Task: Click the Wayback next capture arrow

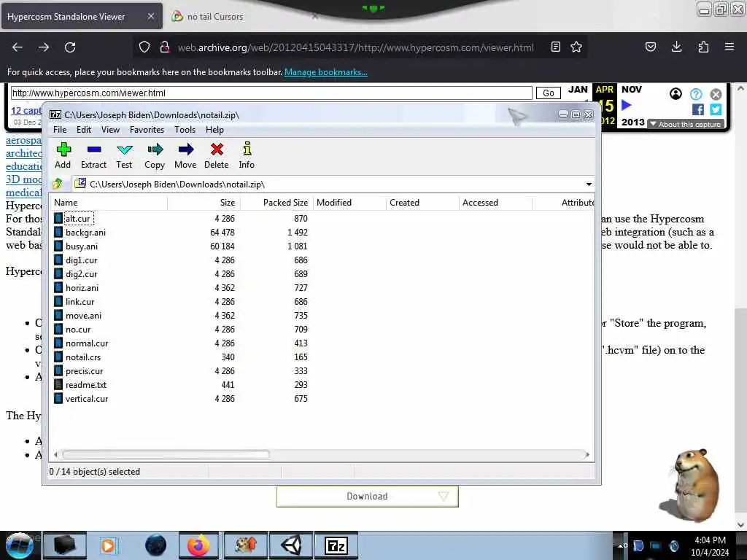Action: point(627,105)
